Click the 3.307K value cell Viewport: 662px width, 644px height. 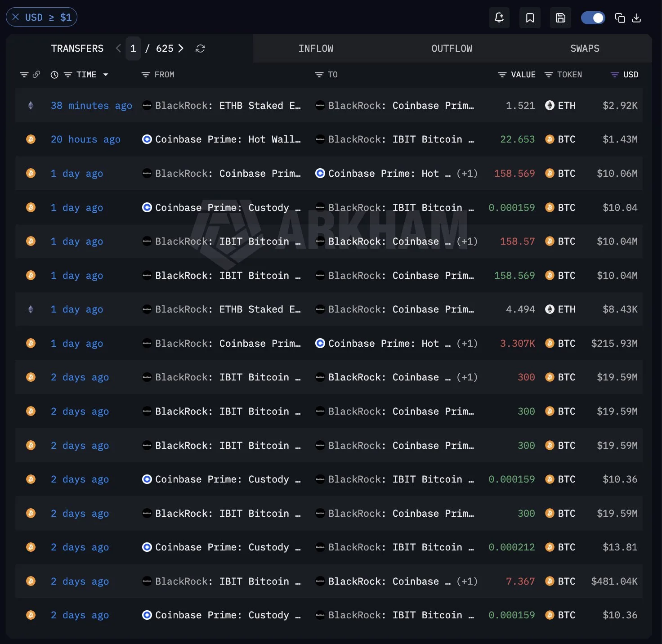pyautogui.click(x=518, y=344)
